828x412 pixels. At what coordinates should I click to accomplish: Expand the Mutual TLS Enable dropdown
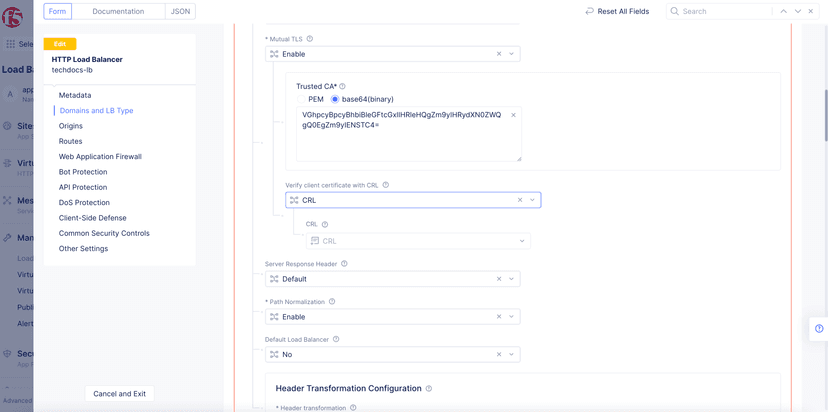[511, 54]
